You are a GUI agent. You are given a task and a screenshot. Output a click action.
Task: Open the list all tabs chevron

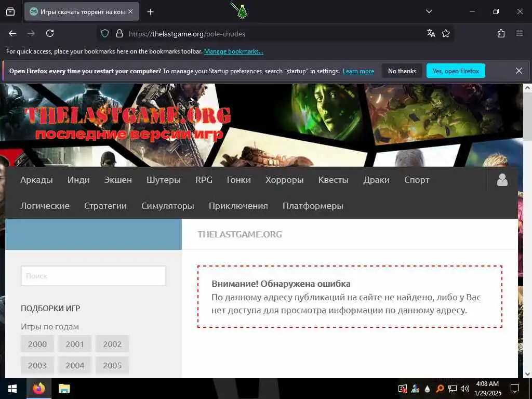[x=429, y=11]
